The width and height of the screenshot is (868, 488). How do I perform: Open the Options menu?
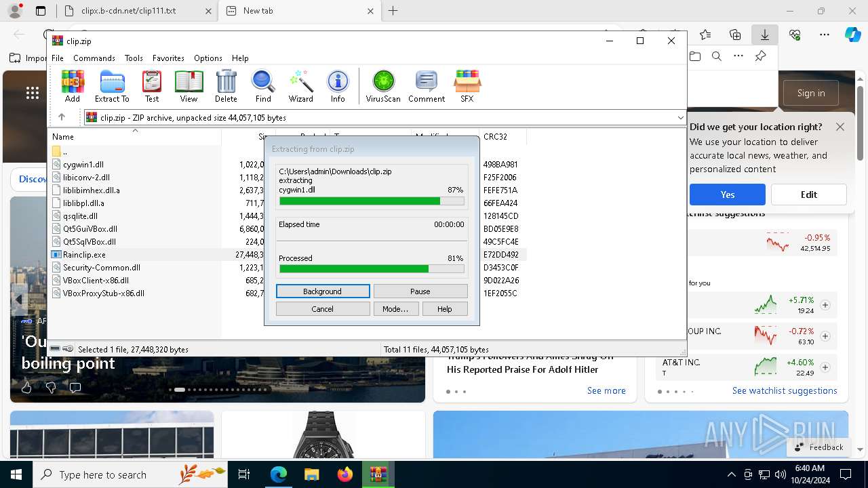(x=208, y=58)
